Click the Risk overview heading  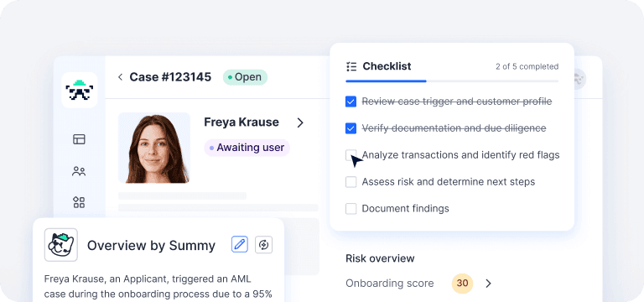pos(380,258)
